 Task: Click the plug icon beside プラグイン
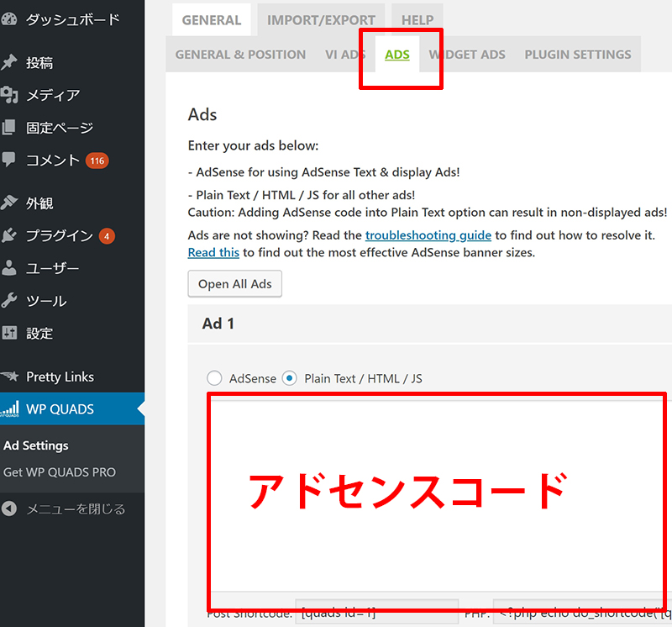pyautogui.click(x=8, y=235)
